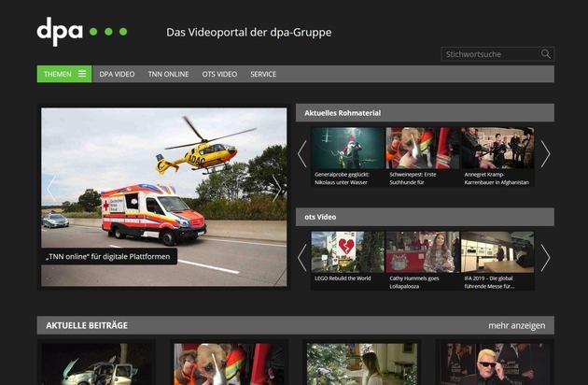The image size is (588, 385).
Task: Open the crashed car article thumbnail
Action: point(96,364)
